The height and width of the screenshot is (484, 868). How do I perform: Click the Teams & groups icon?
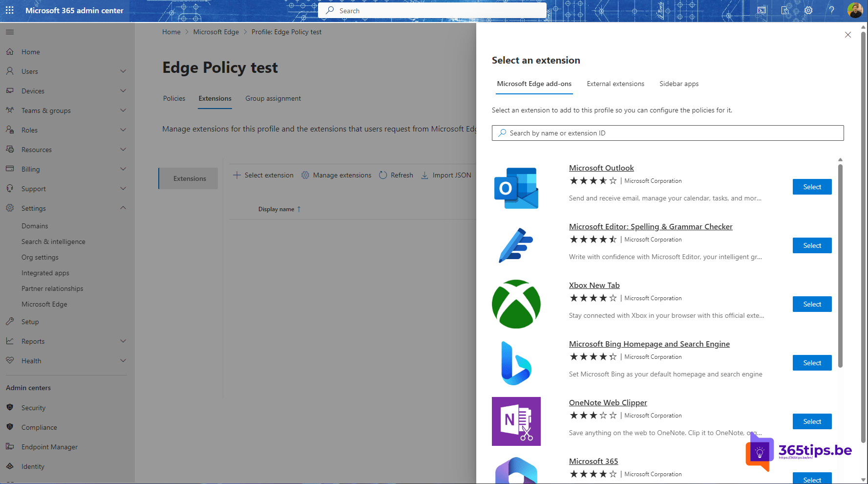[x=10, y=110]
